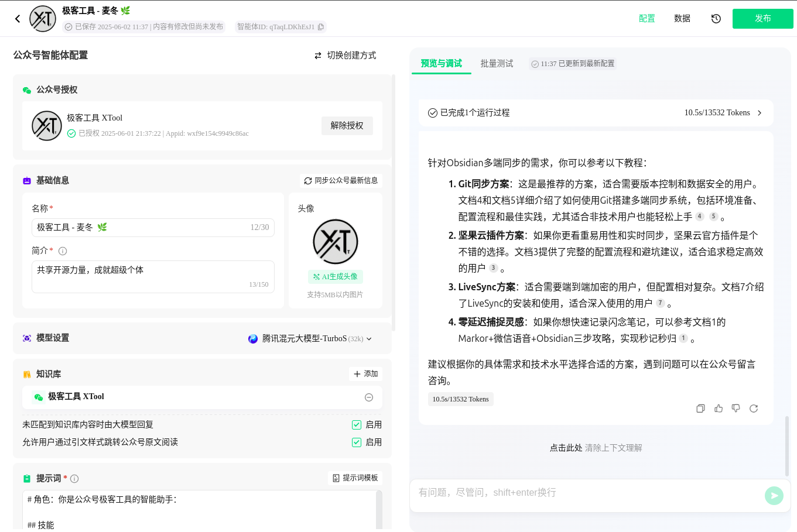Click the 名称 input field
Image resolution: width=797 pixels, height=532 pixels.
141,228
